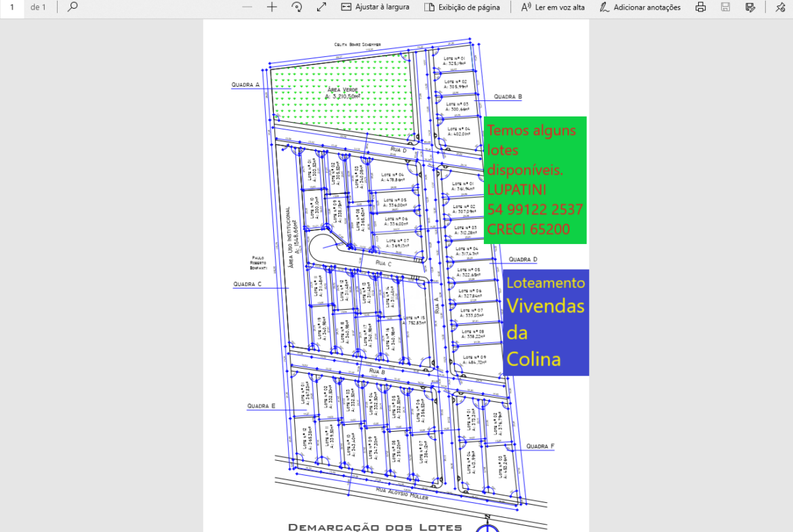
Task: Click the 'Demarcação dos Lotes' title text
Action: (x=375, y=527)
